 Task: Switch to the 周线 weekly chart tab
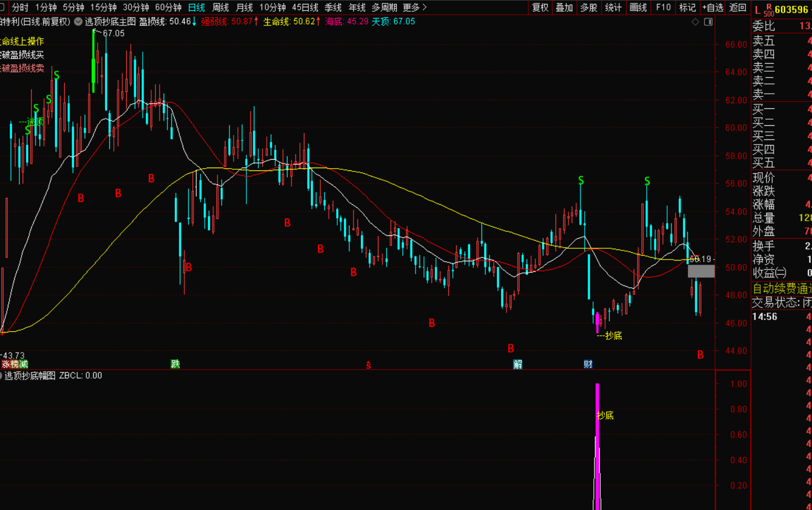coord(220,7)
